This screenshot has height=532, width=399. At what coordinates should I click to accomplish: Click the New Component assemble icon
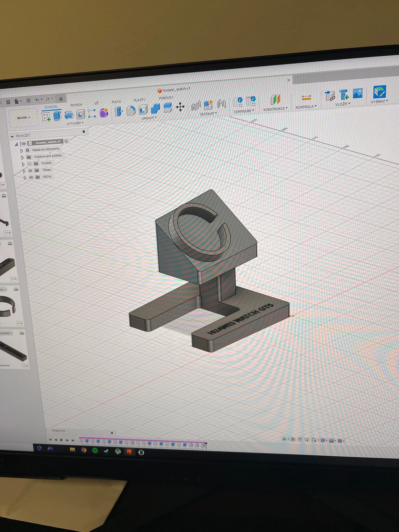click(x=208, y=104)
